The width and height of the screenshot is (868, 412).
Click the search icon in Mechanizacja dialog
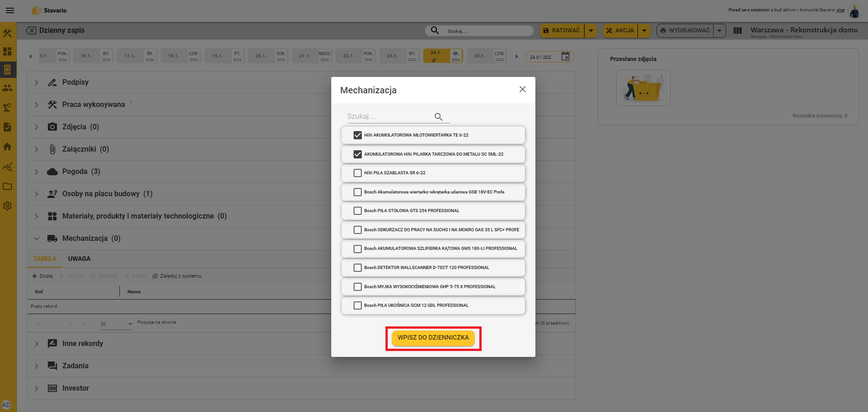point(438,117)
